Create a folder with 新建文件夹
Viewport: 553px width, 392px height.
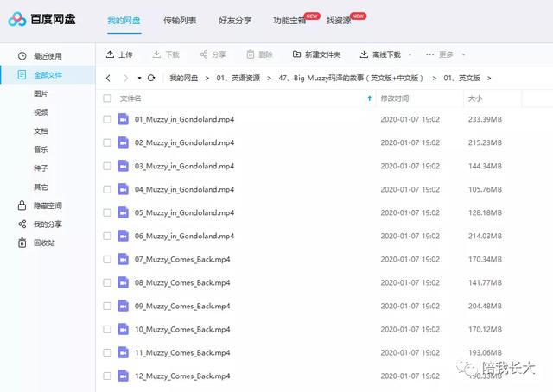click(316, 54)
